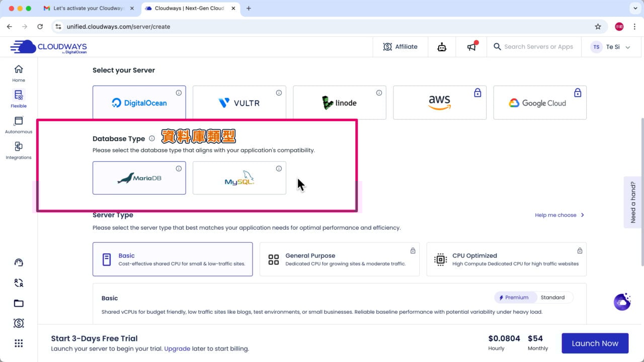Open Home from the sidebar
644x362 pixels.
point(19,73)
